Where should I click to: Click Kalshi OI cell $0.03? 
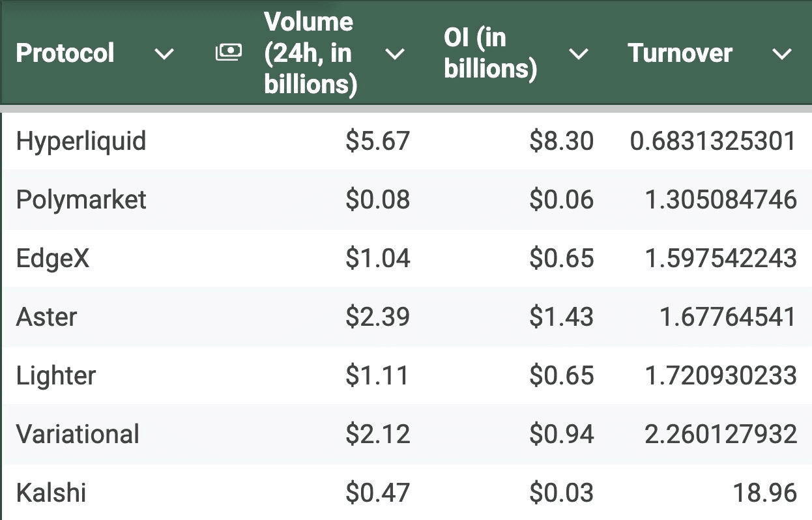click(562, 493)
